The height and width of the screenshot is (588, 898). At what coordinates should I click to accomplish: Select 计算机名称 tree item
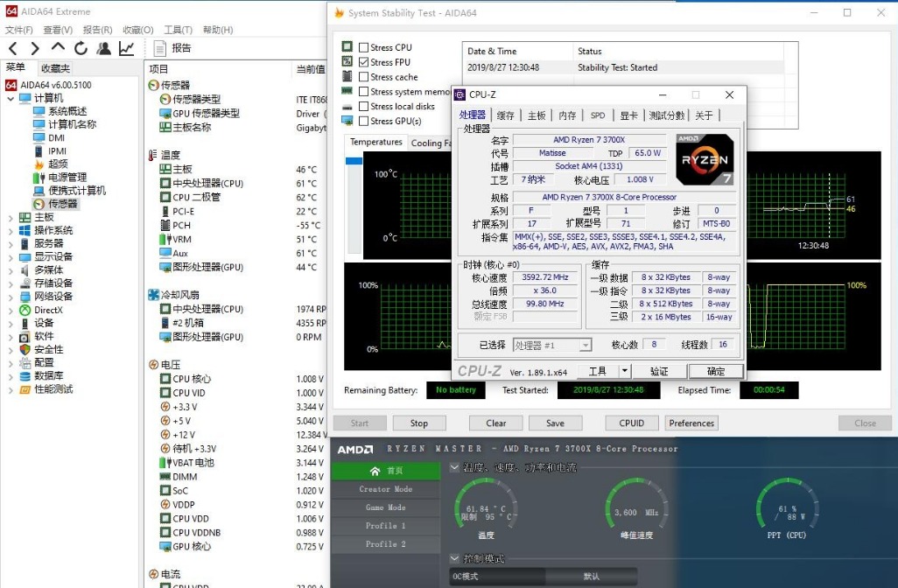point(72,124)
